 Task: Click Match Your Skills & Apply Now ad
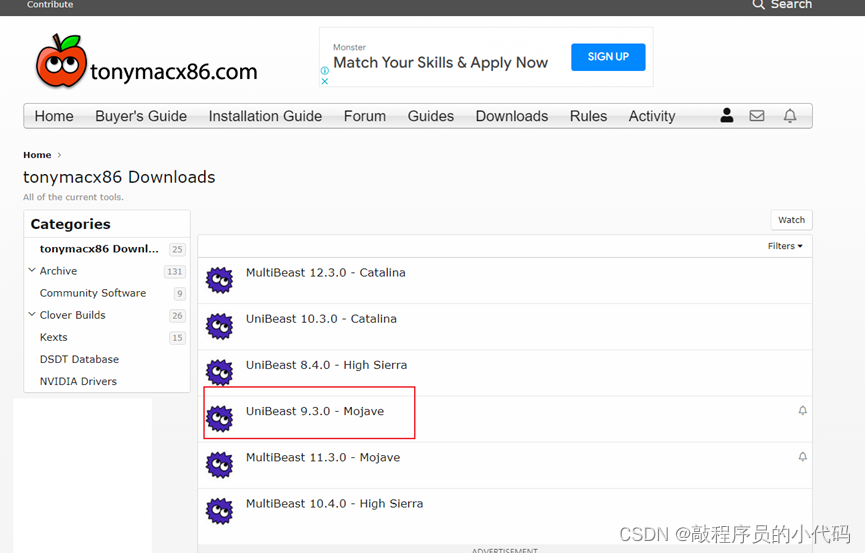[441, 63]
